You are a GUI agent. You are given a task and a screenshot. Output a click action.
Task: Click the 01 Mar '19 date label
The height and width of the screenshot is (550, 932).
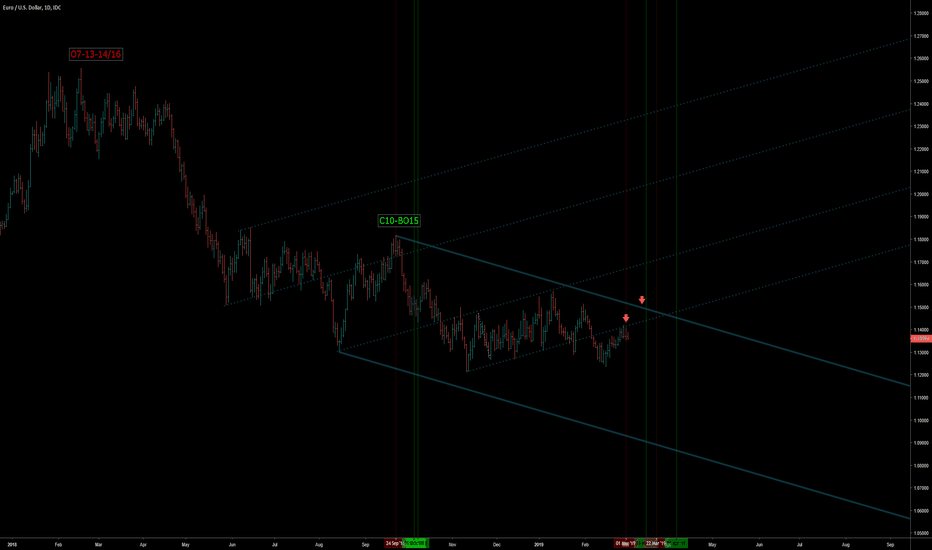[625, 543]
